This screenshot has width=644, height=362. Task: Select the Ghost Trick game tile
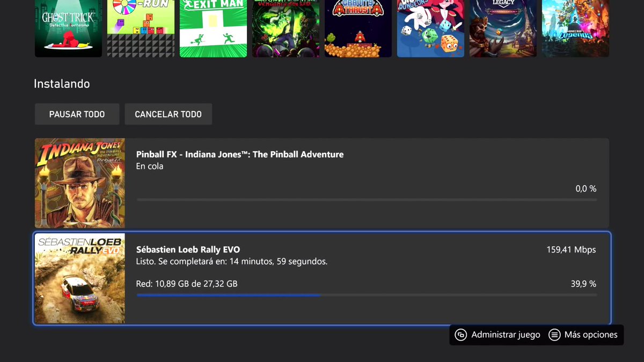pos(68,29)
